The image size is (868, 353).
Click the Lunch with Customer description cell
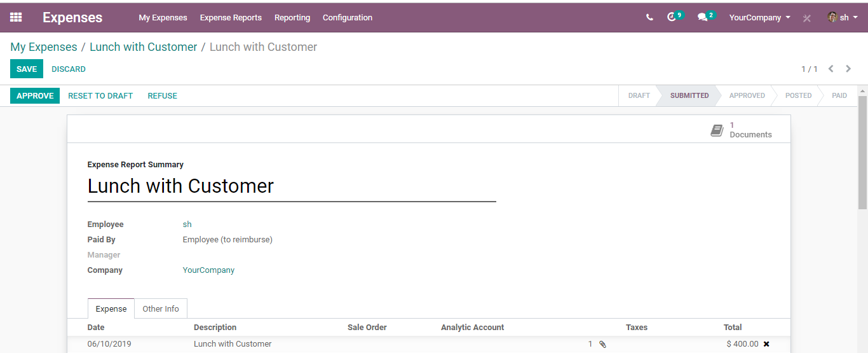[x=233, y=344]
